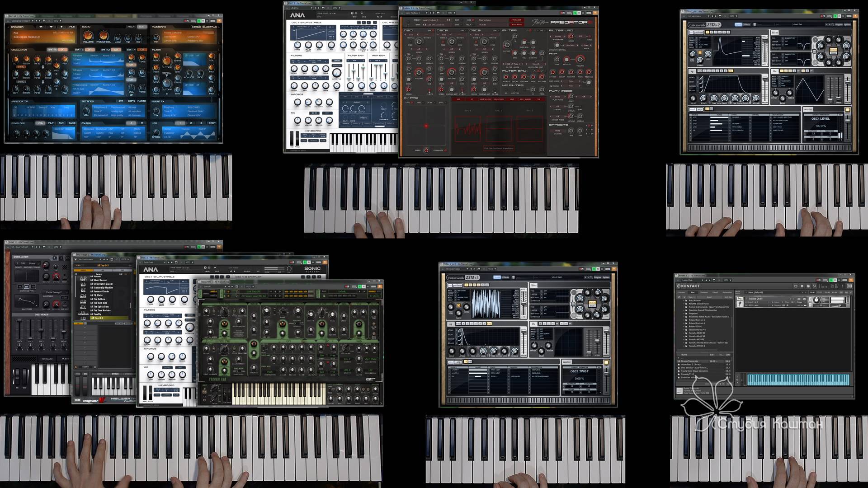Expand the Korg Kronos folder in Kontakt
Screen dimensions: 868x488
pyautogui.click(x=684, y=300)
